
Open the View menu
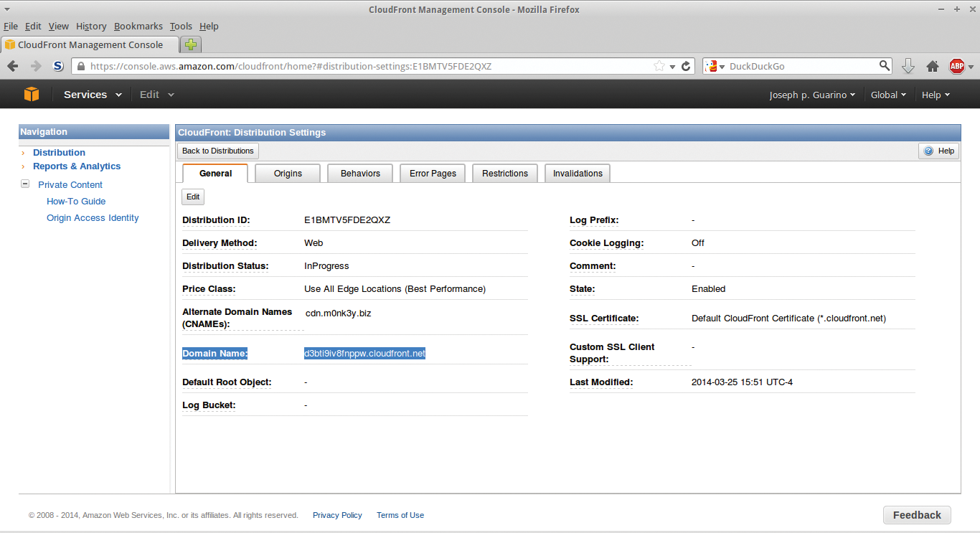point(59,26)
